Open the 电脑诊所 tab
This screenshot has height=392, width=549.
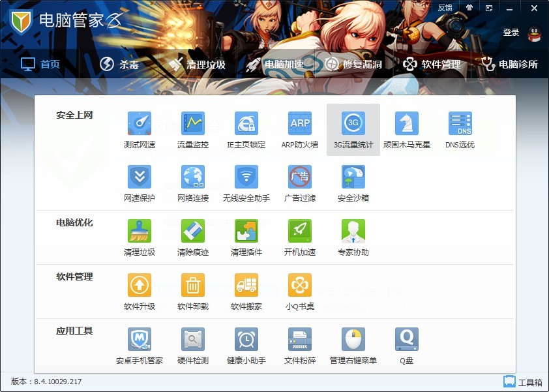coord(509,64)
